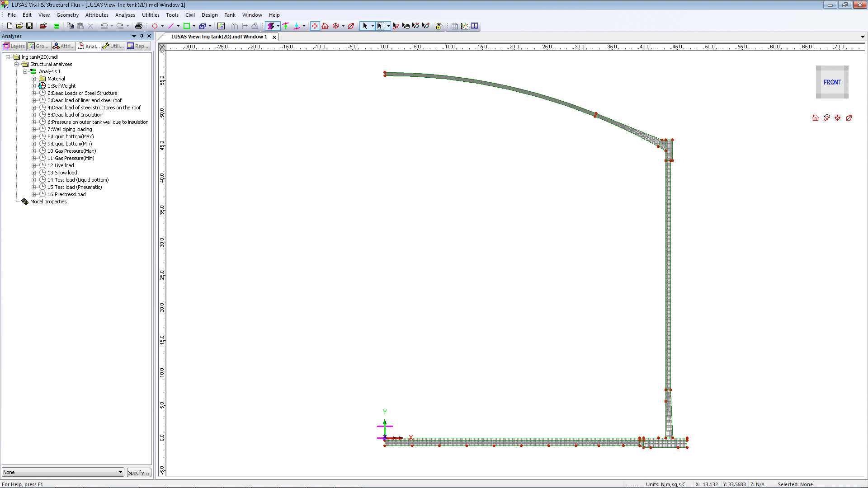Expand the 2:Dead Loads of Steel Structure node
The width and height of the screenshot is (868, 488).
[x=33, y=93]
